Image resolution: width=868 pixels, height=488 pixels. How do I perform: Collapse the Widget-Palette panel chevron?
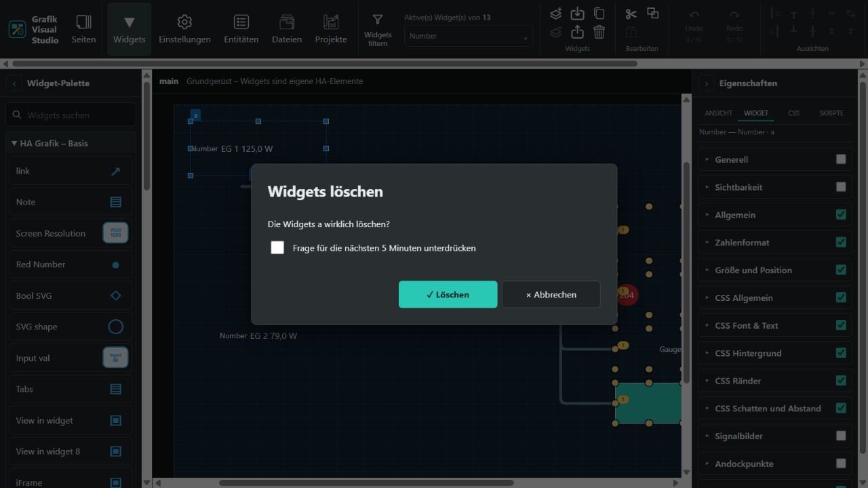pyautogui.click(x=14, y=83)
